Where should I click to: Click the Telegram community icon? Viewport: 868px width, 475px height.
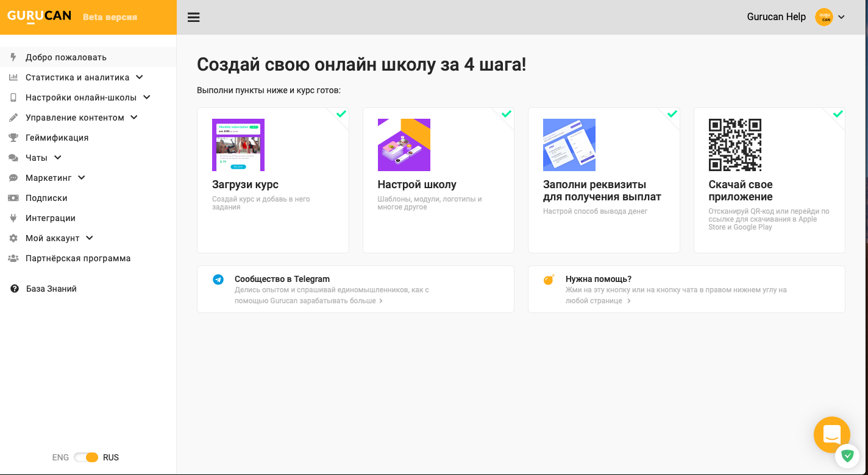point(218,280)
